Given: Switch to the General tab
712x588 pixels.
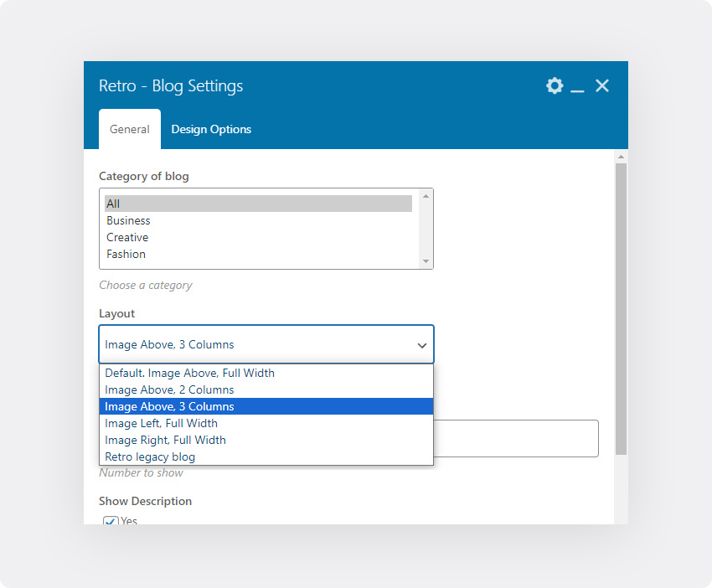Looking at the screenshot, I should 129,129.
